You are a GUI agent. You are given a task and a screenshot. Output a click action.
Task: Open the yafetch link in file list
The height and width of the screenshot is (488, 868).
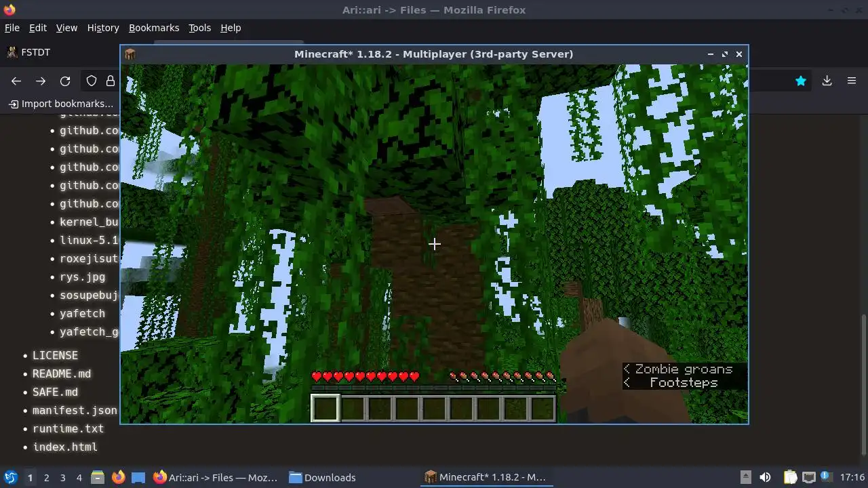click(82, 313)
